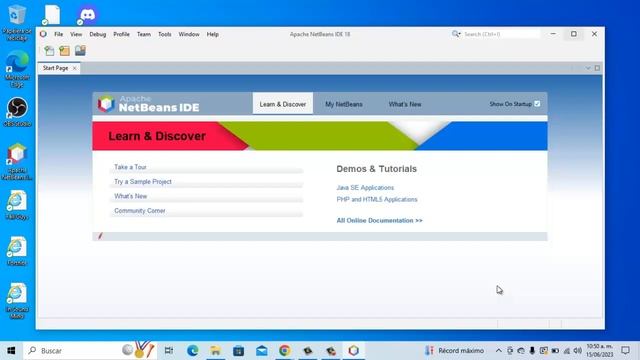Open the Debug menu

pos(98,34)
